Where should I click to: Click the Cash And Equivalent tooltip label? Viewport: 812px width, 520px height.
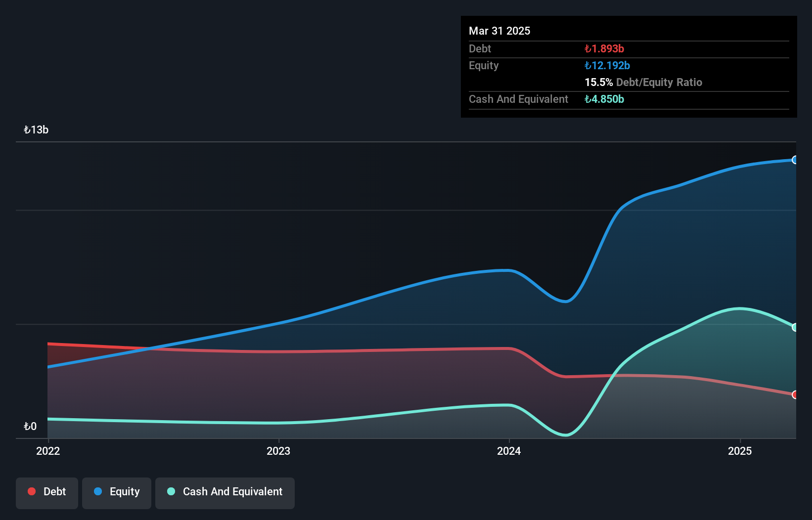pos(518,99)
